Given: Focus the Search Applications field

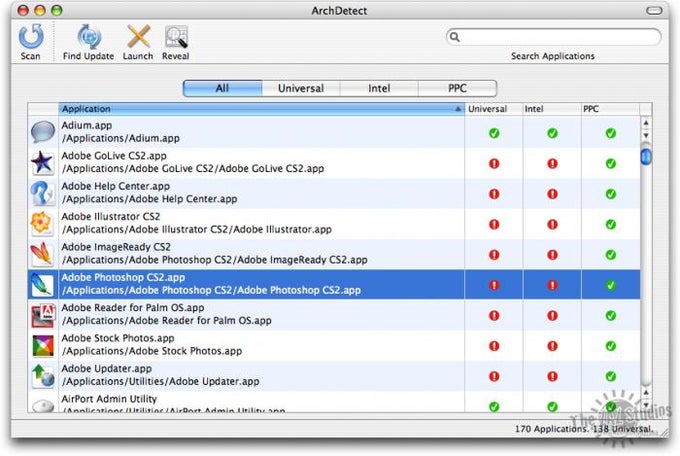Looking at the screenshot, I should [x=553, y=37].
